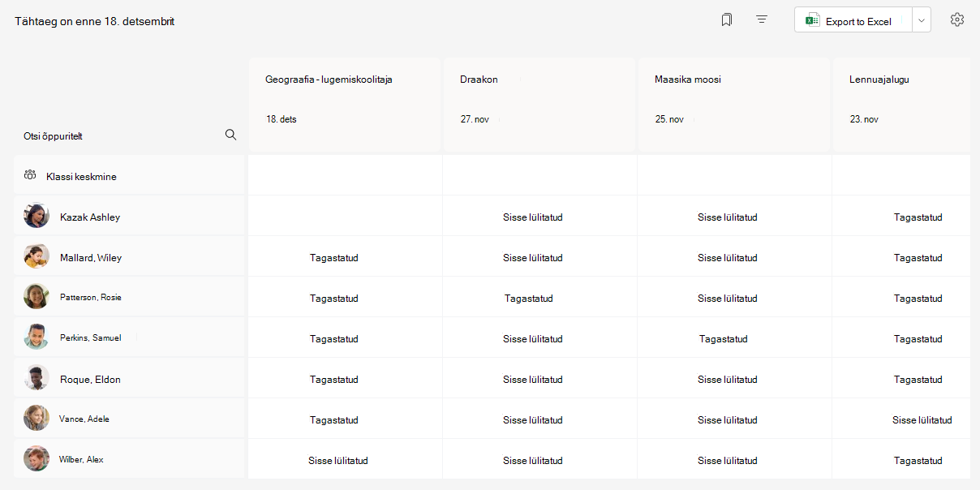The height and width of the screenshot is (490, 980).
Task: Open Mallard, Wiley's avatar picture
Action: click(37, 256)
